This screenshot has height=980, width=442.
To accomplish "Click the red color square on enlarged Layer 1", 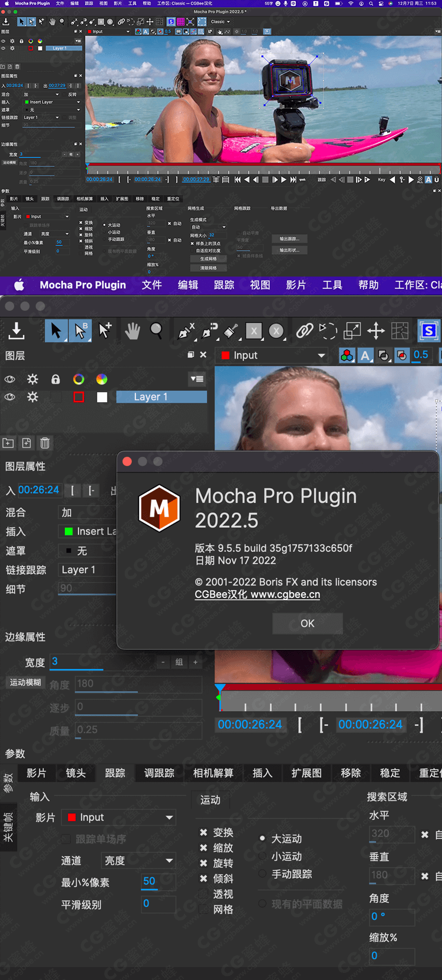I will coord(78,397).
